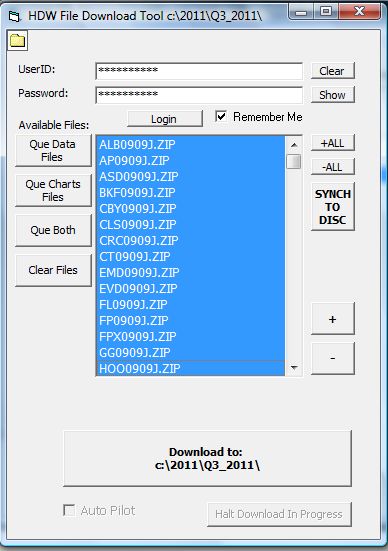Click the Login button
The image size is (388, 551).
click(x=164, y=119)
